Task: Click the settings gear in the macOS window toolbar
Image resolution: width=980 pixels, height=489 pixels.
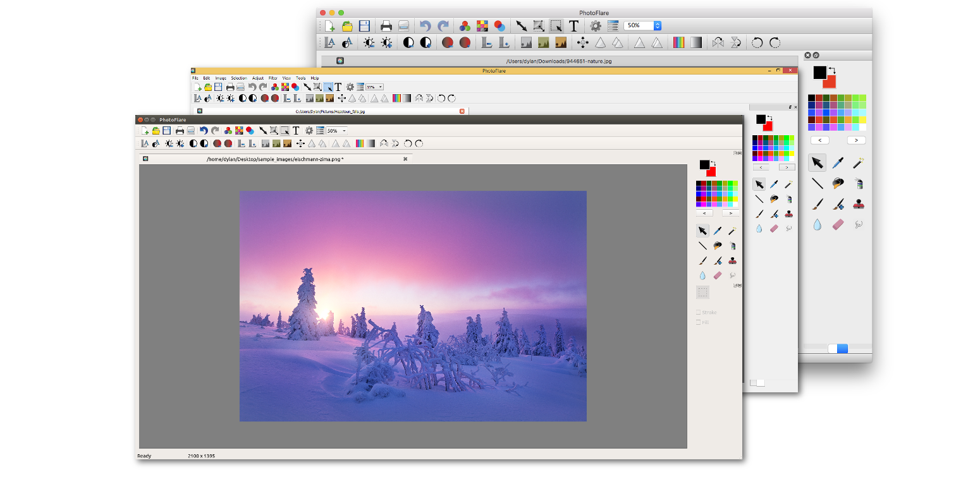Action: (x=595, y=26)
